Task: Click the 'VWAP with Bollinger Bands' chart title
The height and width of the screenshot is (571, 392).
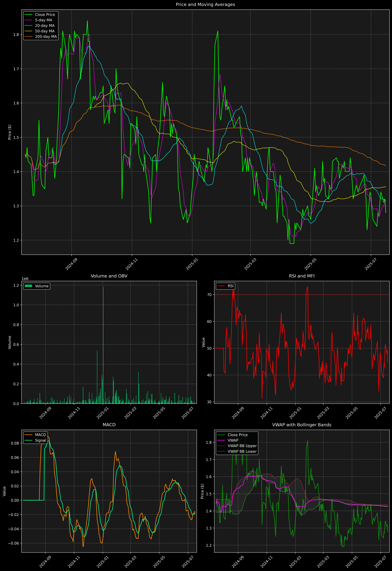Action: click(x=302, y=425)
